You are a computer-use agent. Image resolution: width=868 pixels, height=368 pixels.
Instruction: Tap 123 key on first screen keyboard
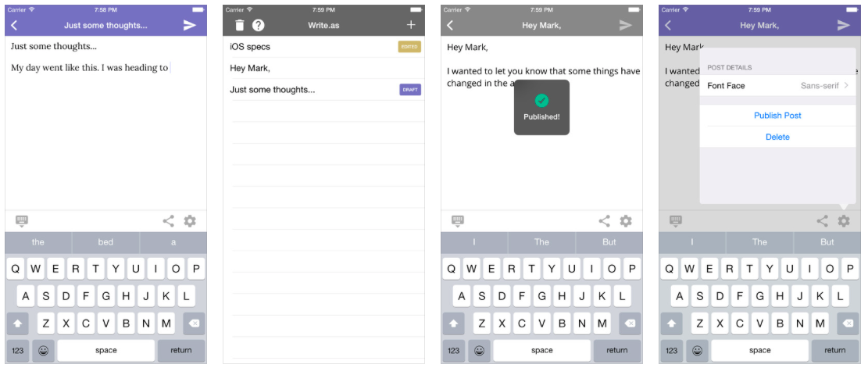tap(18, 350)
